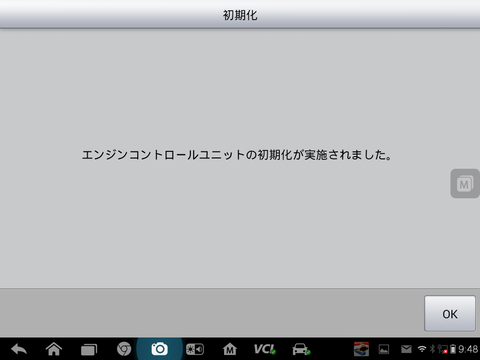Tap the 9:48 clock
Viewport: 480px width, 360px height.
468,349
